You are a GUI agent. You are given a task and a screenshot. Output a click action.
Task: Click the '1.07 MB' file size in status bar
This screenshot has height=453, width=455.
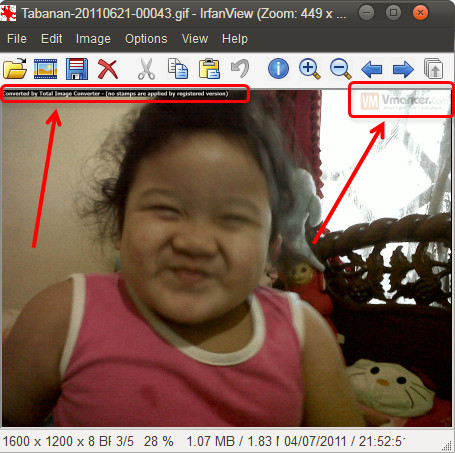click(211, 441)
